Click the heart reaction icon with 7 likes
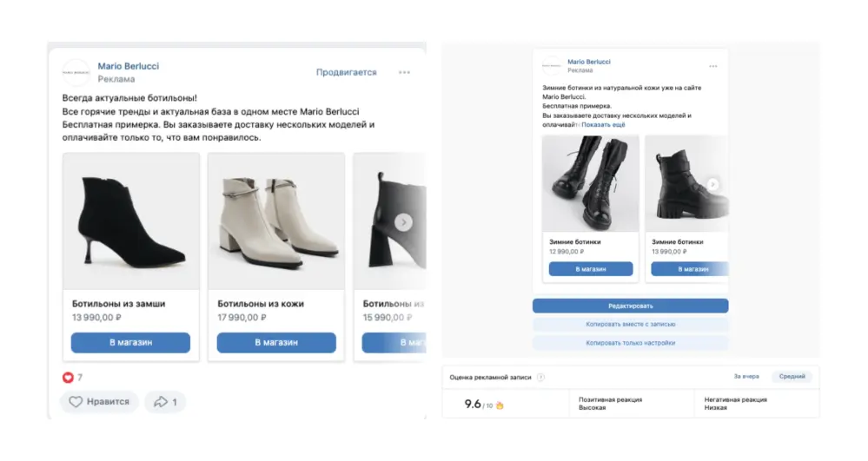 point(68,378)
